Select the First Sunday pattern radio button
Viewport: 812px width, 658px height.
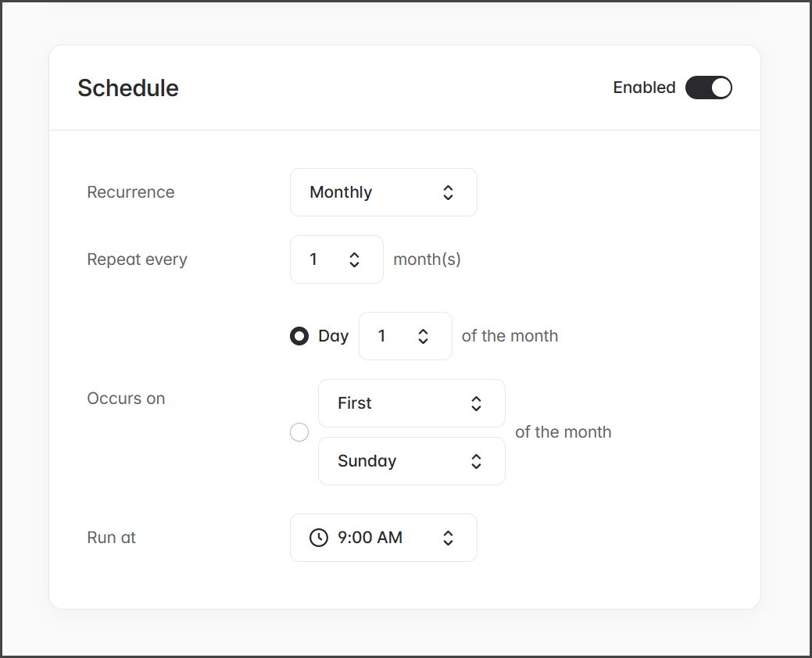(299, 432)
